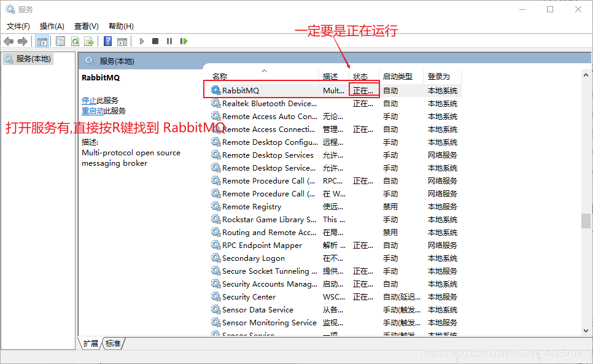Image resolution: width=593 pixels, height=364 pixels.
Task: Sort by the 描述 column header
Action: [x=334, y=76]
